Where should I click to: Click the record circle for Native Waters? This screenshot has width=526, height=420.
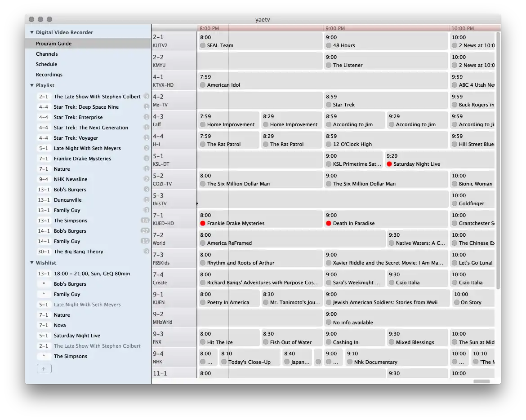click(x=392, y=243)
